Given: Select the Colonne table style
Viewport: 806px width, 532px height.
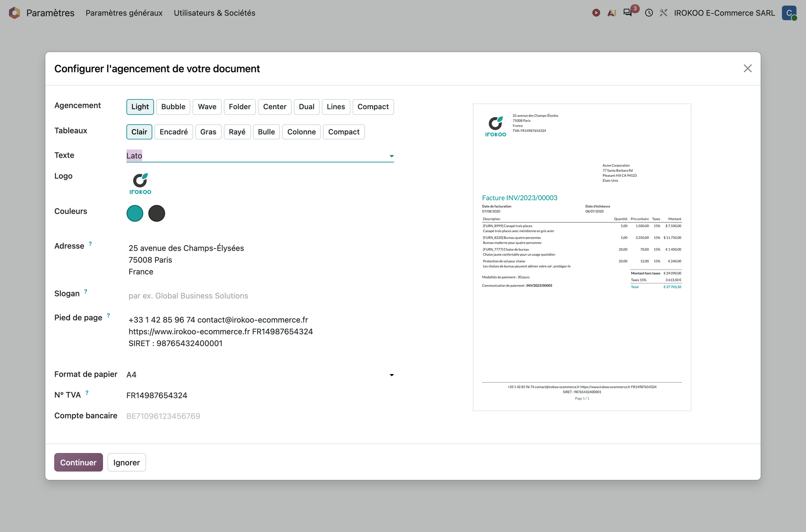Looking at the screenshot, I should [301, 132].
